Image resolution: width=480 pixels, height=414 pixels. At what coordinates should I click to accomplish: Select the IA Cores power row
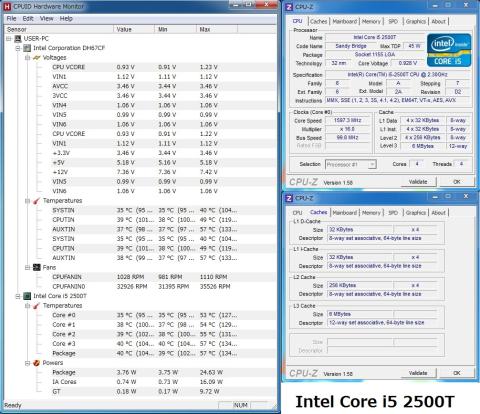click(x=140, y=382)
